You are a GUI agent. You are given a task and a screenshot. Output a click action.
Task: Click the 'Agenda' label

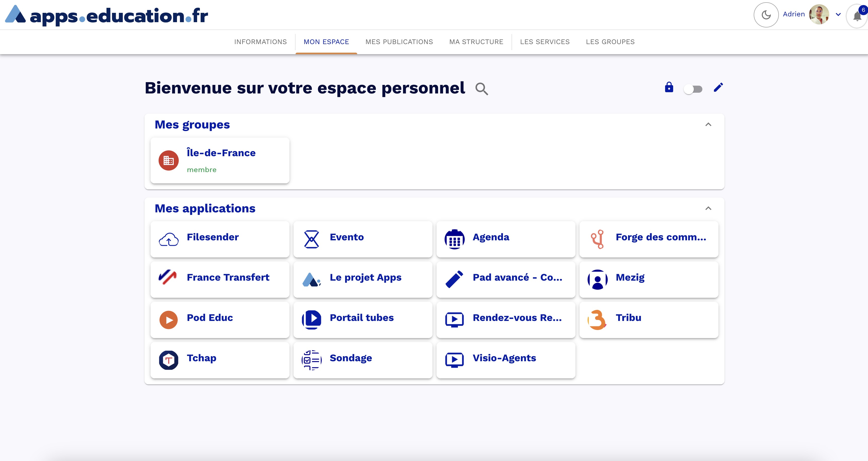coord(491,237)
